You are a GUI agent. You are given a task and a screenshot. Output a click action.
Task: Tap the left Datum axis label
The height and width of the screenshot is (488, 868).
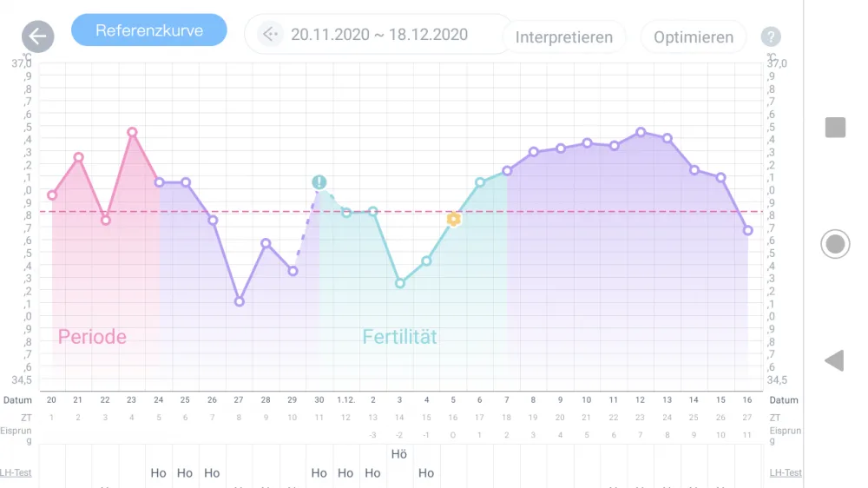pos(17,400)
